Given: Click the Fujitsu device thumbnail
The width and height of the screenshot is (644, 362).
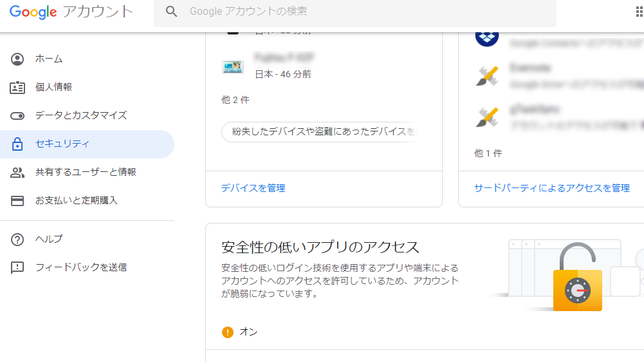Looking at the screenshot, I should [232, 67].
